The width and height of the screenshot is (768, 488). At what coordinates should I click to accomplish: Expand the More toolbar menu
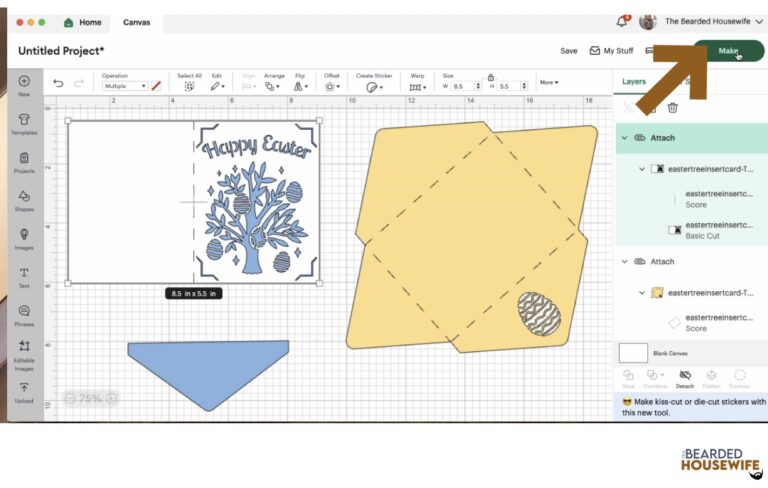click(x=549, y=82)
